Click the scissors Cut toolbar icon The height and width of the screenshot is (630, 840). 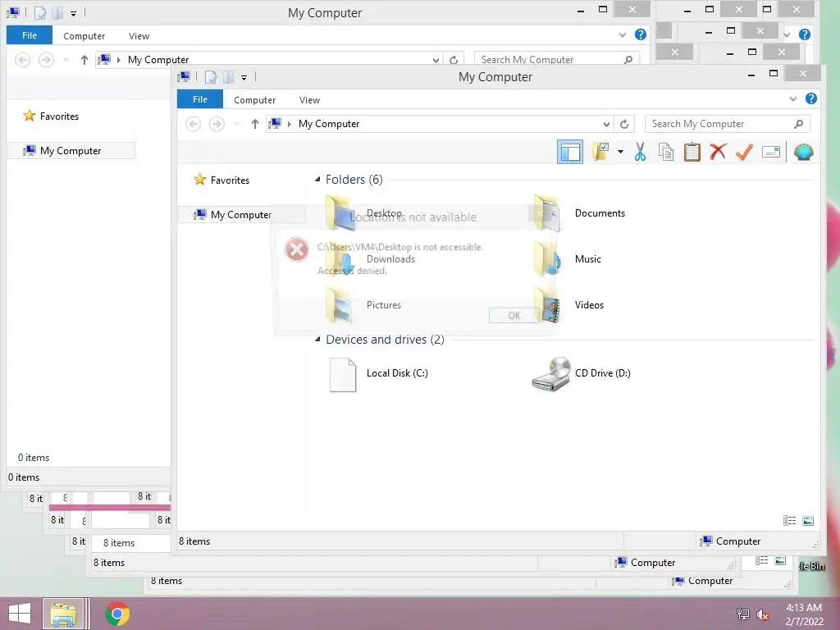(x=640, y=152)
